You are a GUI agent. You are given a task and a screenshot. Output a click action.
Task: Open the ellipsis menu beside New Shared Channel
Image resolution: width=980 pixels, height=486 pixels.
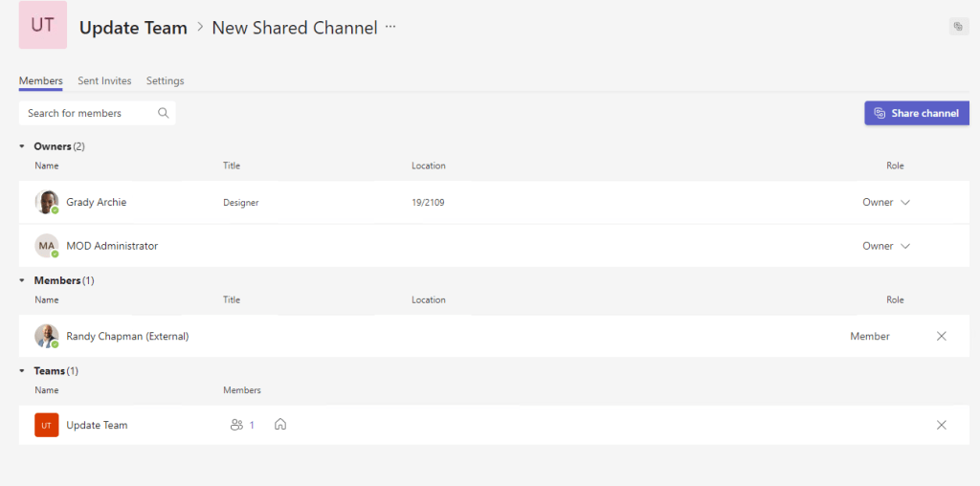click(390, 28)
